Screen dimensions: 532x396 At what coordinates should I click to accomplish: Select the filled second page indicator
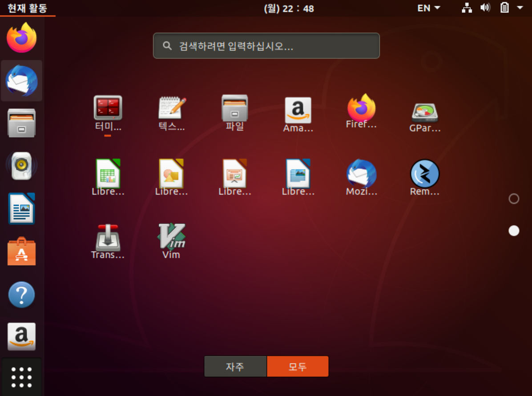(x=514, y=231)
